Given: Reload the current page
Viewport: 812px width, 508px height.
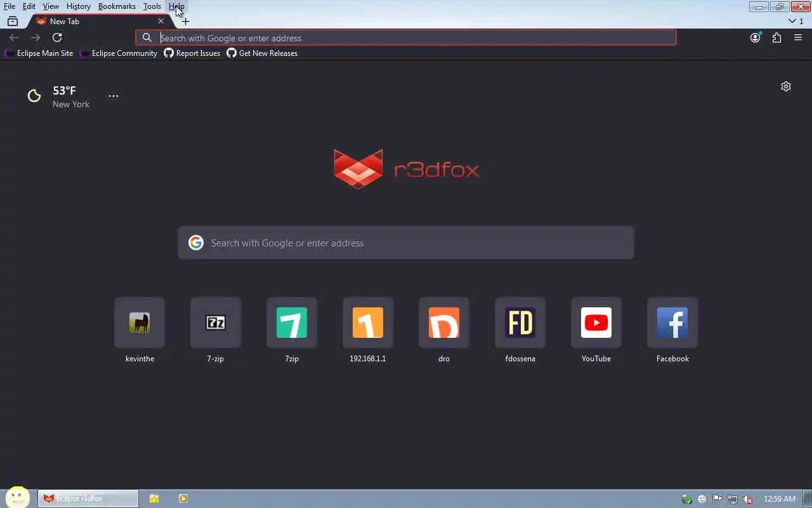Looking at the screenshot, I should [x=57, y=37].
